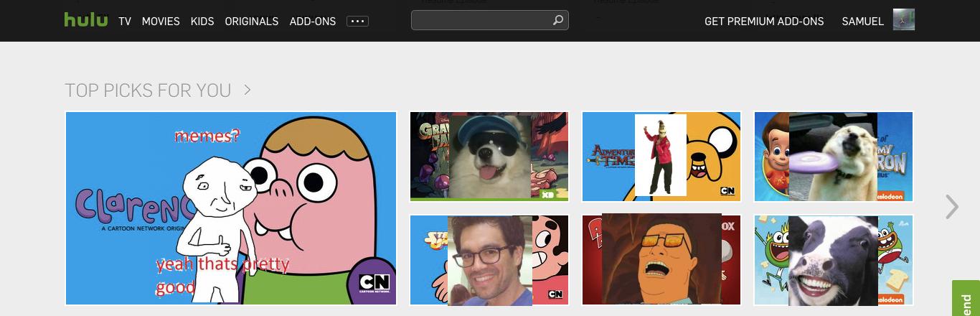Click Get Premium Add-Ons link
The width and height of the screenshot is (980, 316).
click(x=763, y=22)
